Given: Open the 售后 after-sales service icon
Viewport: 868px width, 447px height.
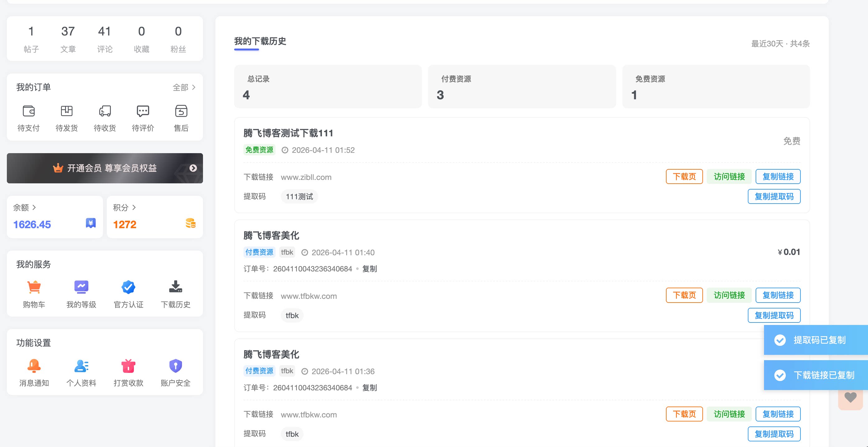Looking at the screenshot, I should coord(181,111).
